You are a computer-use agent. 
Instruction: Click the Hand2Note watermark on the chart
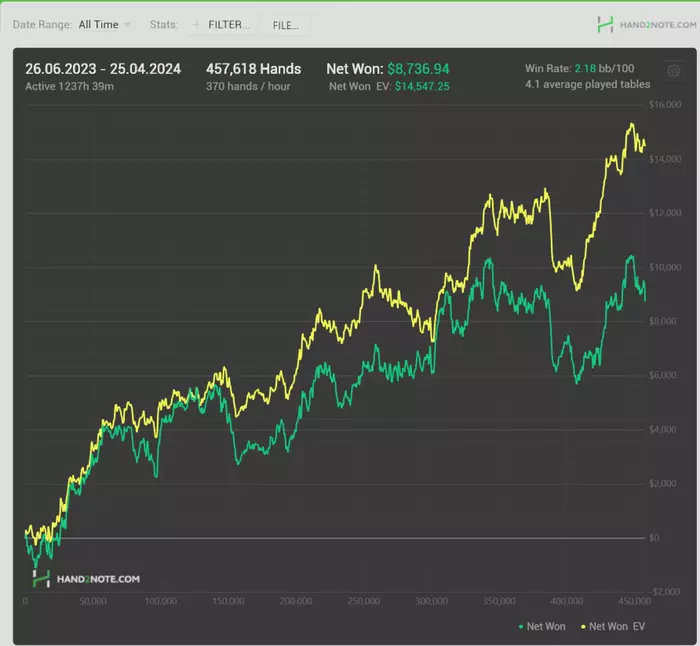pyautogui.click(x=86, y=578)
